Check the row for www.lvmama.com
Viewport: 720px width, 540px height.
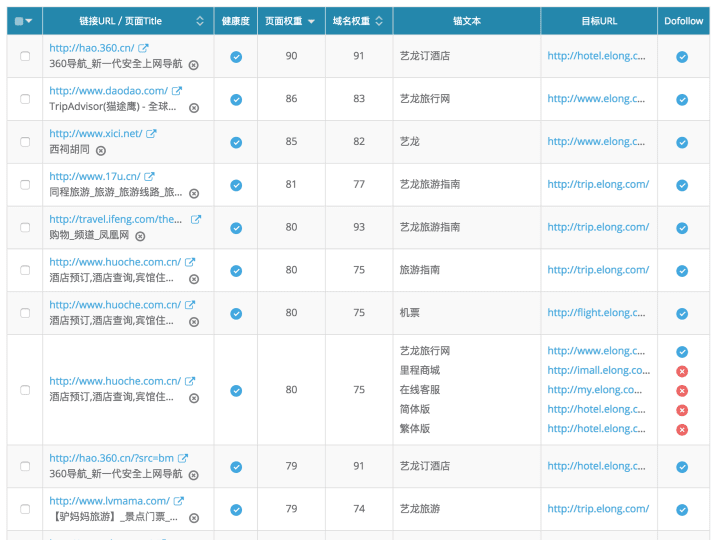coord(25,509)
